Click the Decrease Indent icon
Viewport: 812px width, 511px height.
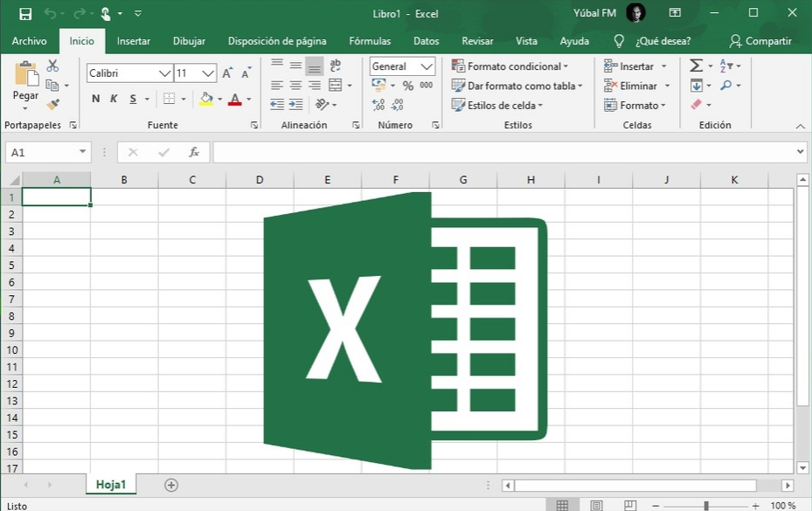277,105
